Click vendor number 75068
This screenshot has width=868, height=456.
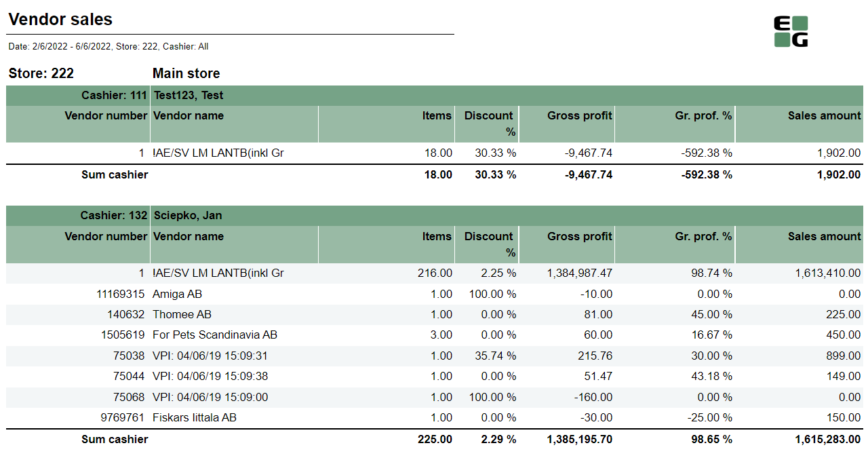tap(129, 397)
